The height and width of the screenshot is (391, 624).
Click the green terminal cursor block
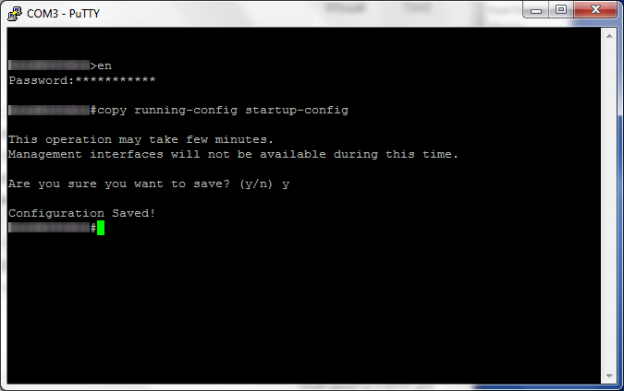pos(101,228)
